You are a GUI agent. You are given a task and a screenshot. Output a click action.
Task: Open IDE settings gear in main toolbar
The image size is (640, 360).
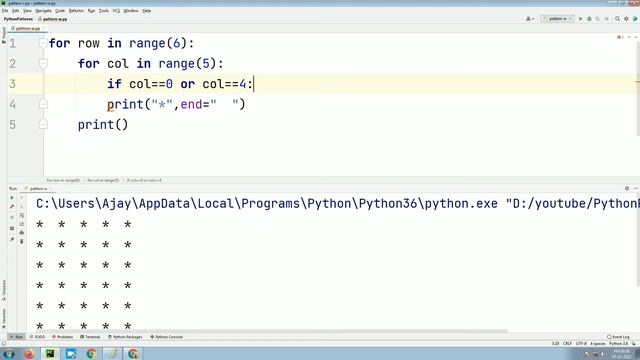tap(626, 19)
